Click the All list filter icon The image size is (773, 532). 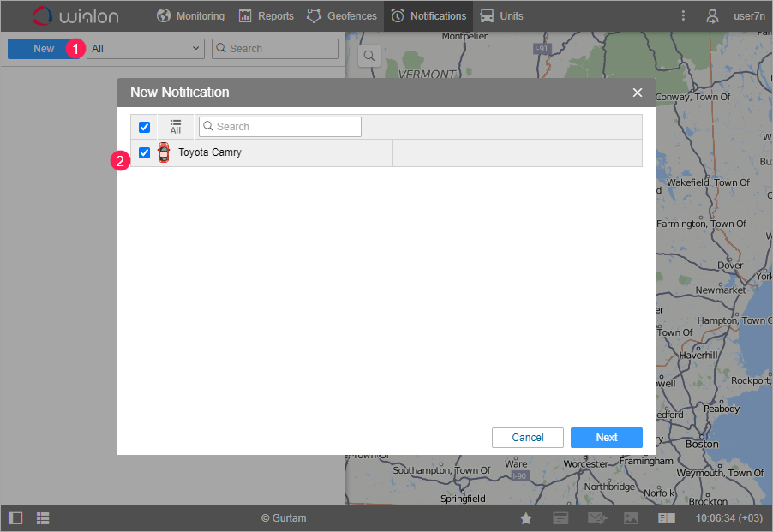(x=176, y=127)
